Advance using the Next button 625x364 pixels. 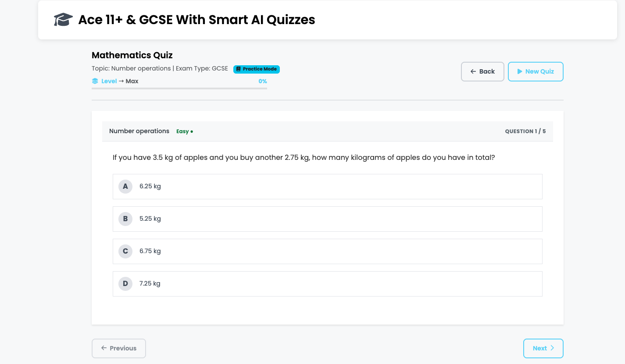pyautogui.click(x=543, y=348)
